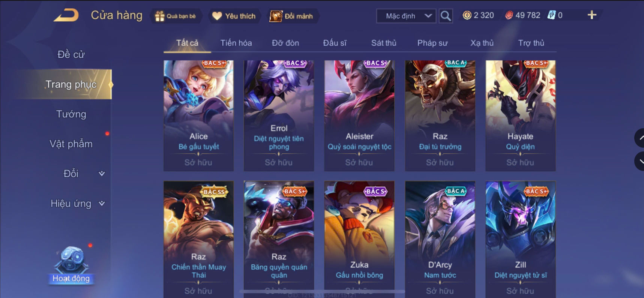This screenshot has height=298, width=644.
Task: Go back using the golden return arrow
Action: 66,15
